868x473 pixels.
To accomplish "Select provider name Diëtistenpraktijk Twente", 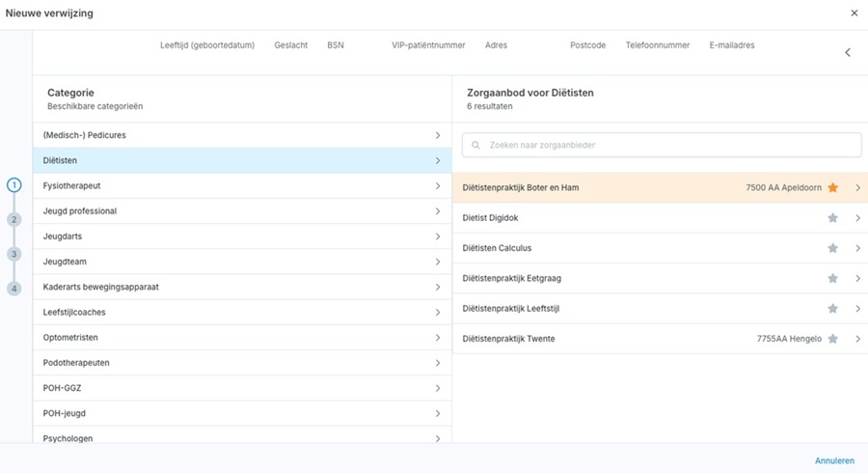I will click(x=508, y=339).
